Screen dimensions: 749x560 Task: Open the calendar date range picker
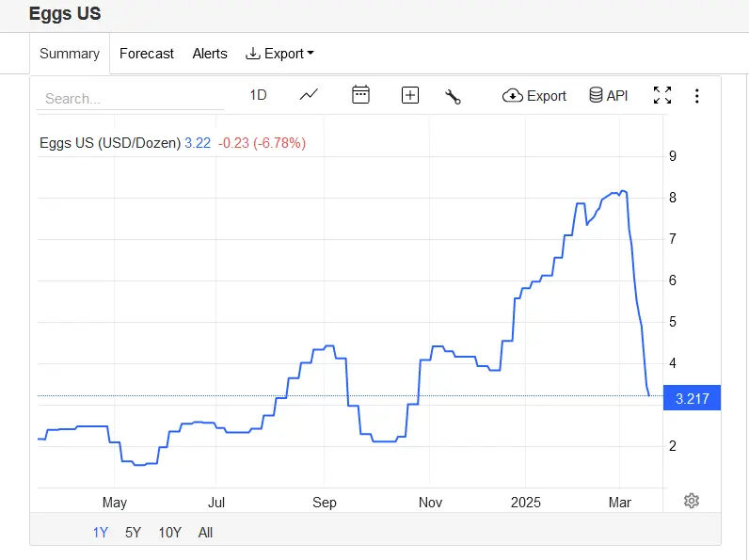coord(360,95)
